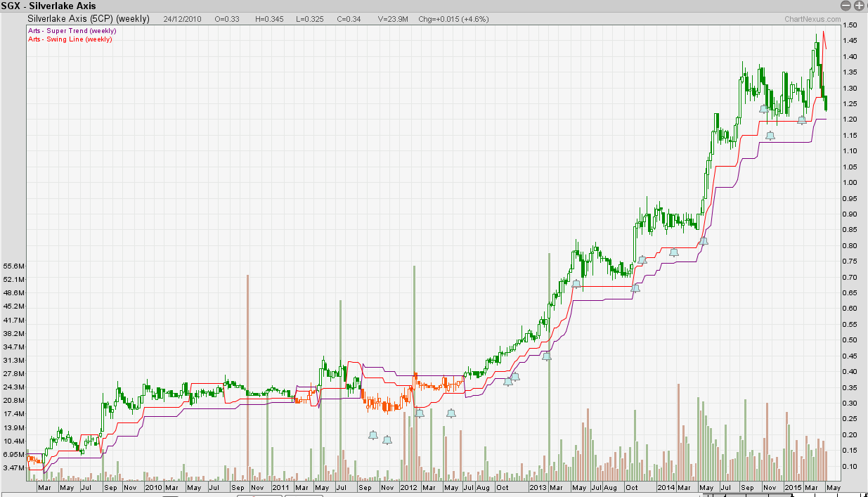Screen dimensions: 868x497
Task: Click the 55.6M volume axis label
Action: point(14,266)
